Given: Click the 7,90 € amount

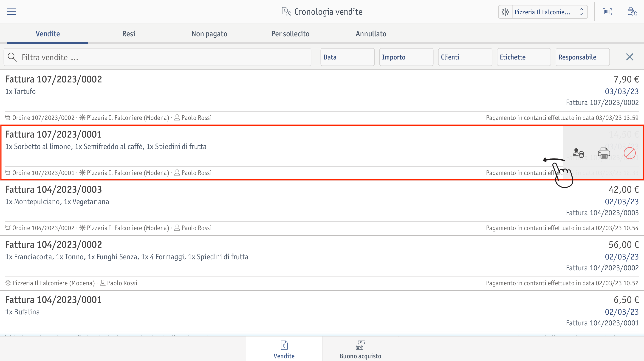Looking at the screenshot, I should click(626, 79).
